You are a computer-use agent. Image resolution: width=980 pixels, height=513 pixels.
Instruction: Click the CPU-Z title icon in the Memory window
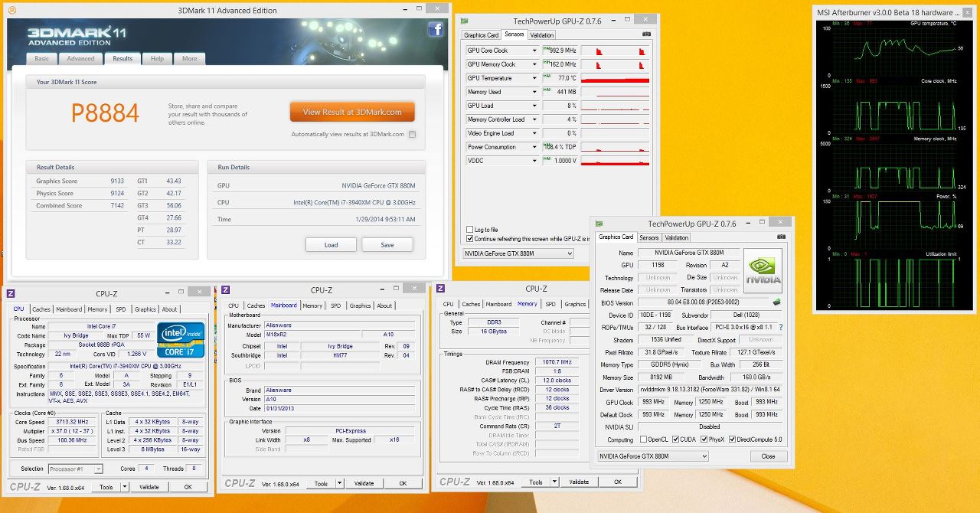point(440,289)
